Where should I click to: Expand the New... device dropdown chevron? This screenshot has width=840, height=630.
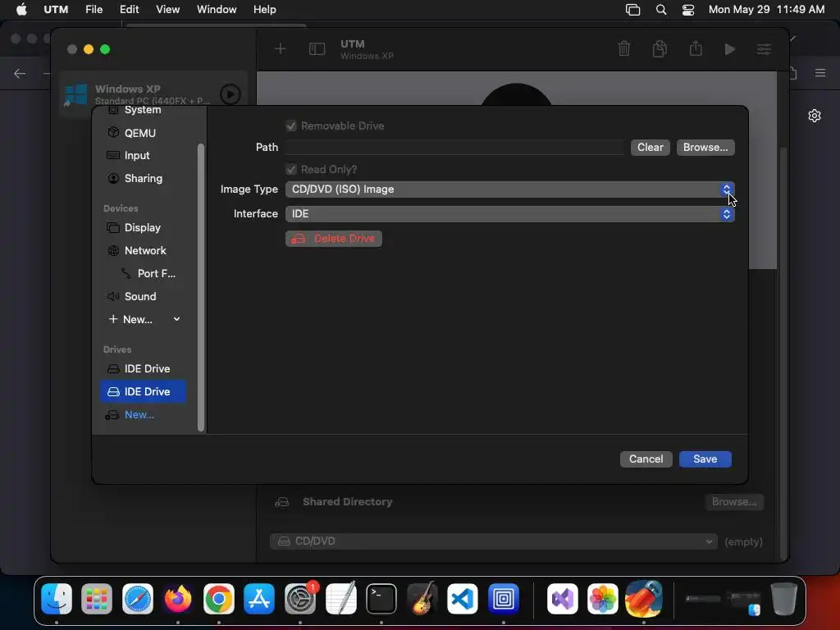177,319
